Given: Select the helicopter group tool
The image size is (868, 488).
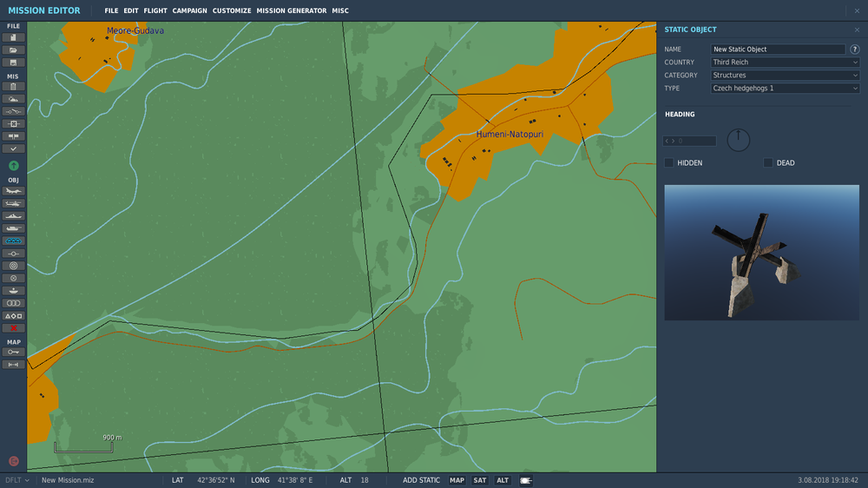Looking at the screenshot, I should (13, 204).
